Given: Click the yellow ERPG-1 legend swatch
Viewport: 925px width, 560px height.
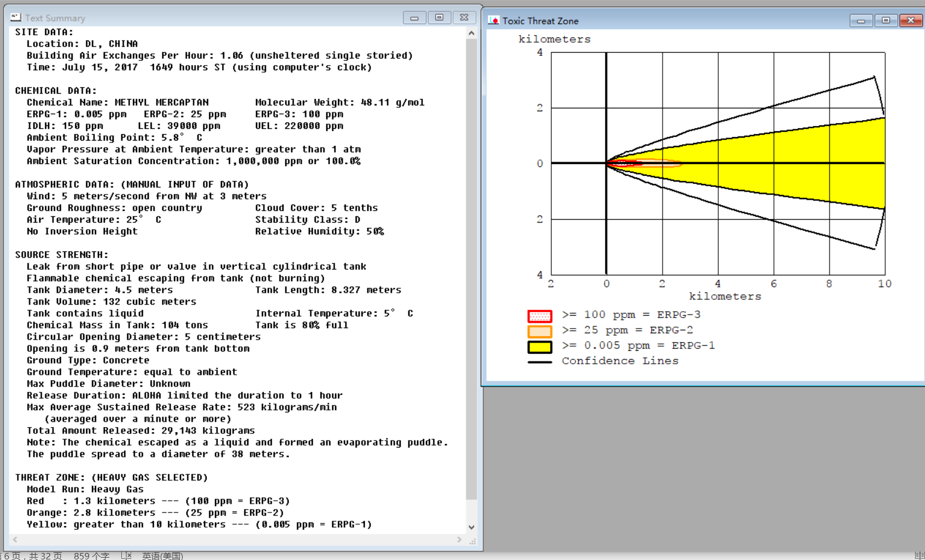Looking at the screenshot, I should pyautogui.click(x=540, y=347).
